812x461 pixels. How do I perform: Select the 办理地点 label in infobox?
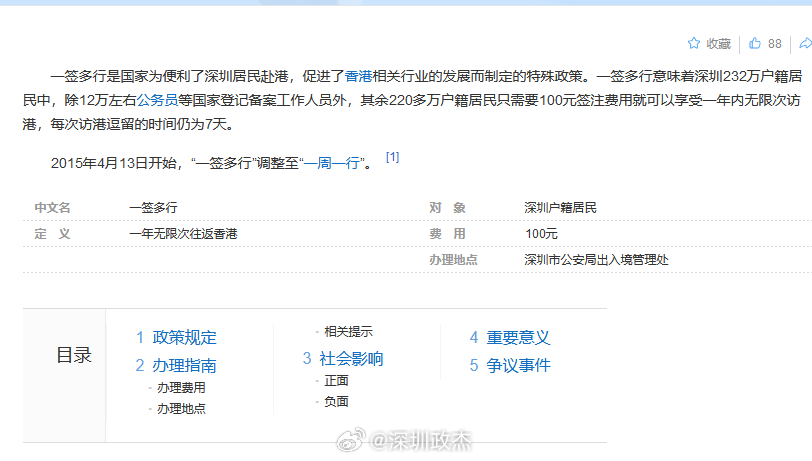(453, 260)
